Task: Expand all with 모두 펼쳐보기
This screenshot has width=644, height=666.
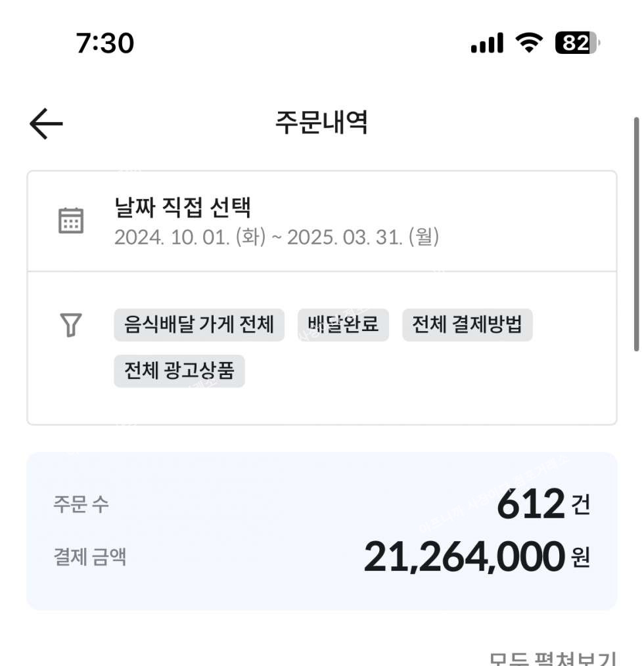Action: [552, 659]
